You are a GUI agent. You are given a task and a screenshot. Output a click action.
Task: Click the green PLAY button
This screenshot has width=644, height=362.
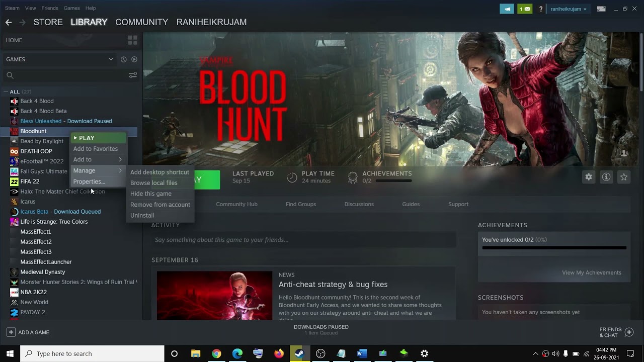207,180
